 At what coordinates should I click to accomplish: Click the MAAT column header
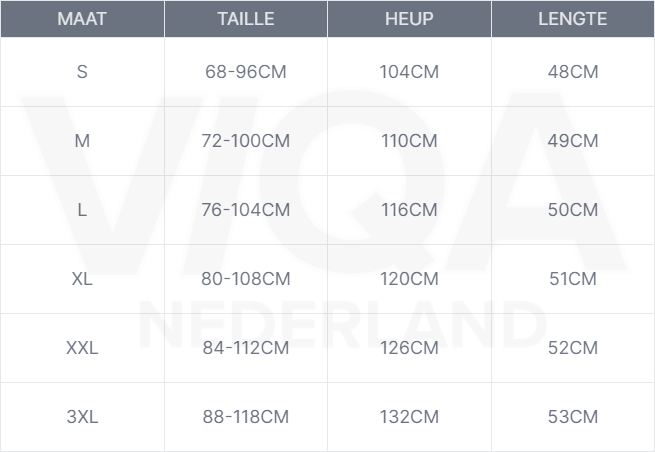(82, 20)
